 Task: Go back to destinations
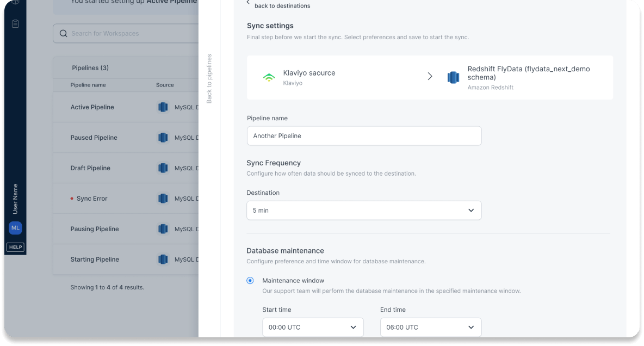point(282,5)
